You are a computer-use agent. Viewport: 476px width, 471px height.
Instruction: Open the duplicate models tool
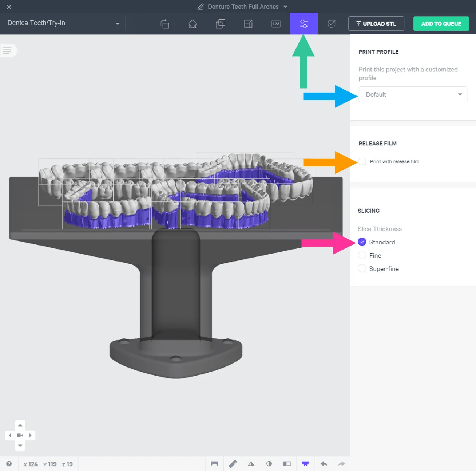coord(221,24)
